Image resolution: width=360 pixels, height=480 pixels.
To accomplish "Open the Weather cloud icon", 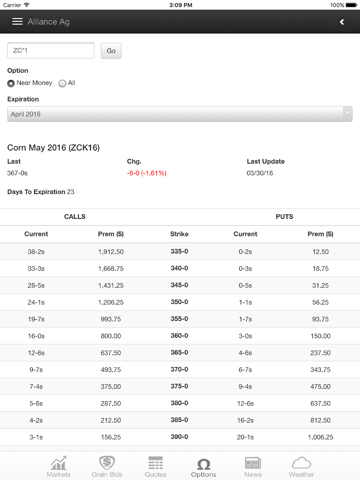I will tap(301, 463).
